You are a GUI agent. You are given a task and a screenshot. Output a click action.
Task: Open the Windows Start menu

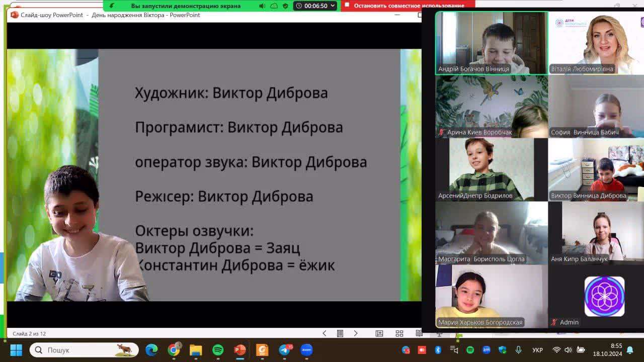click(16, 350)
